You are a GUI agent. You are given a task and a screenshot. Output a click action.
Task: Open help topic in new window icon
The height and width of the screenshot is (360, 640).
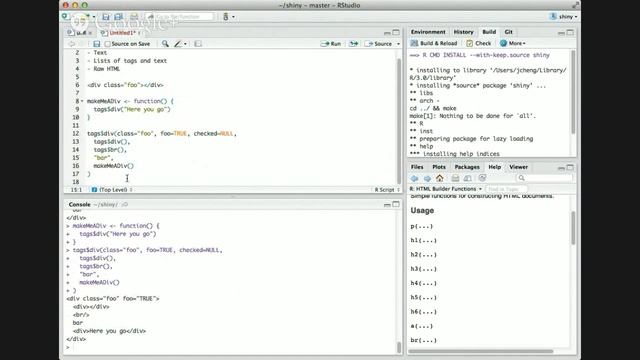coord(468,178)
